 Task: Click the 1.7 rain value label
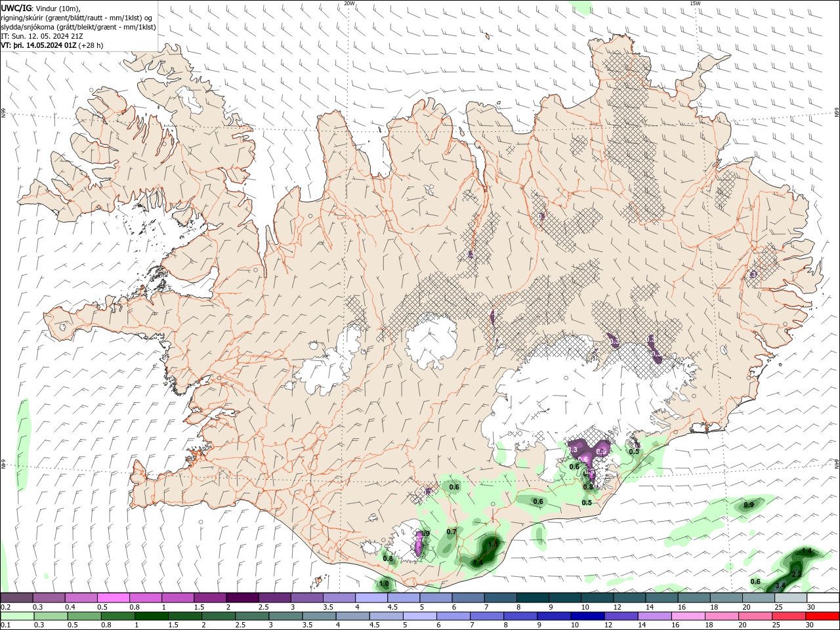click(493, 544)
